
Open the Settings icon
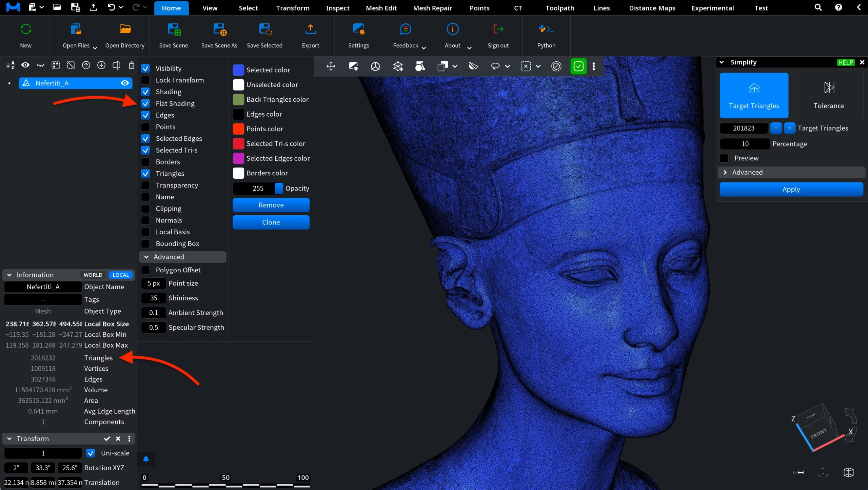(x=359, y=29)
